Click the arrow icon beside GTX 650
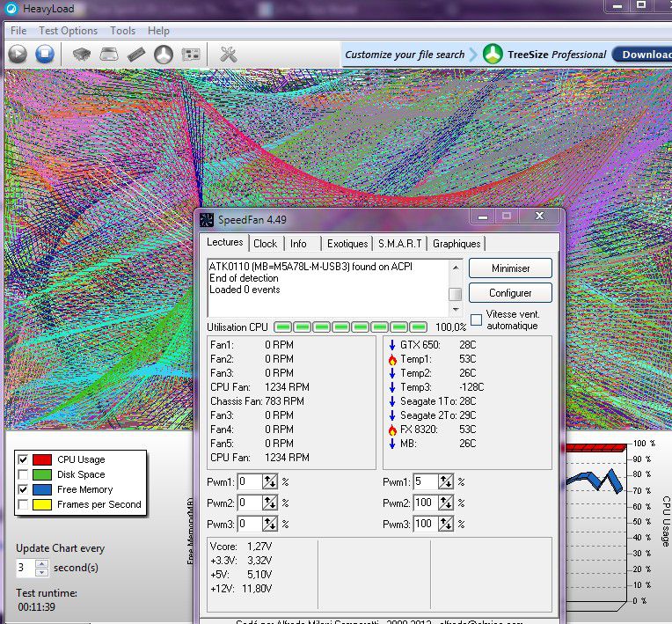672x624 pixels. (x=392, y=345)
